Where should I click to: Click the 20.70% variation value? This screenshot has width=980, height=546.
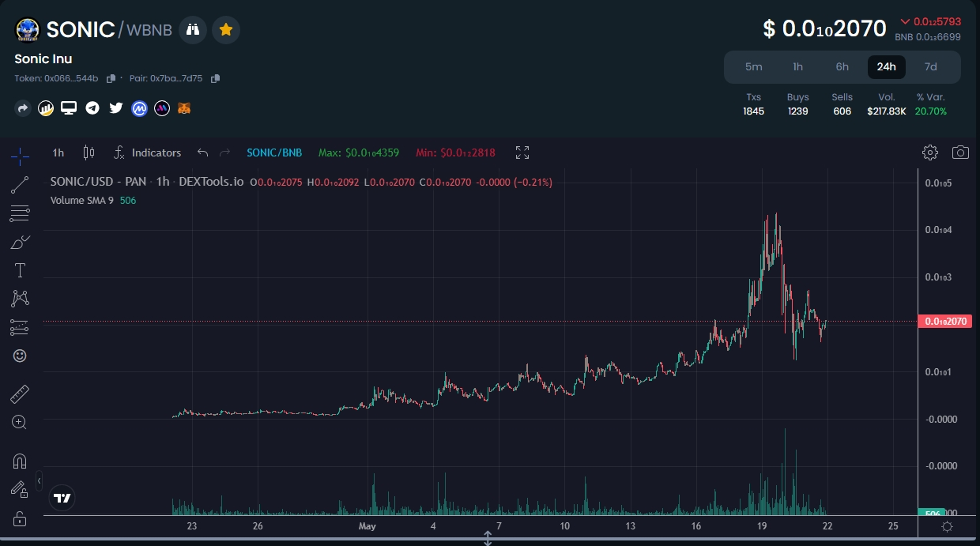931,111
